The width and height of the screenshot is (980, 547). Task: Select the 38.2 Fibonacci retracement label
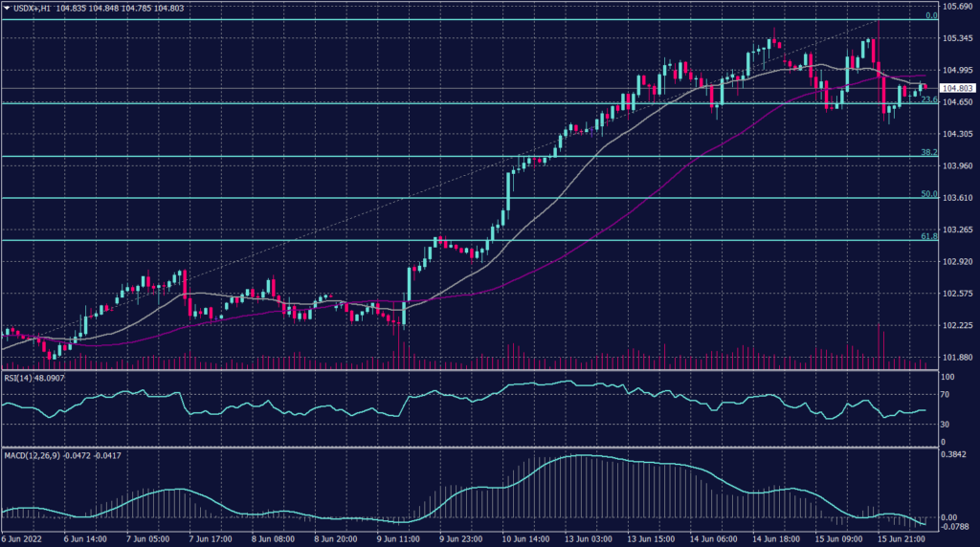[927, 152]
